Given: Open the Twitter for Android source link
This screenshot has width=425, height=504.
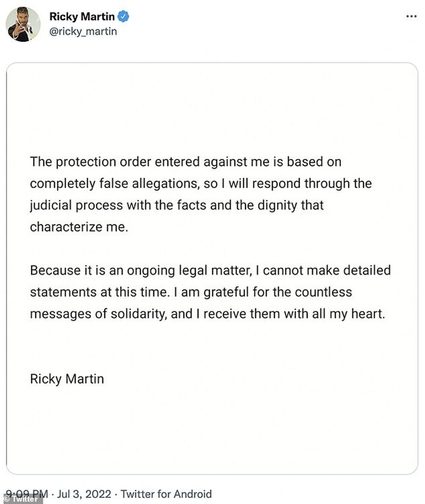Looking at the screenshot, I should pyautogui.click(x=166, y=494).
